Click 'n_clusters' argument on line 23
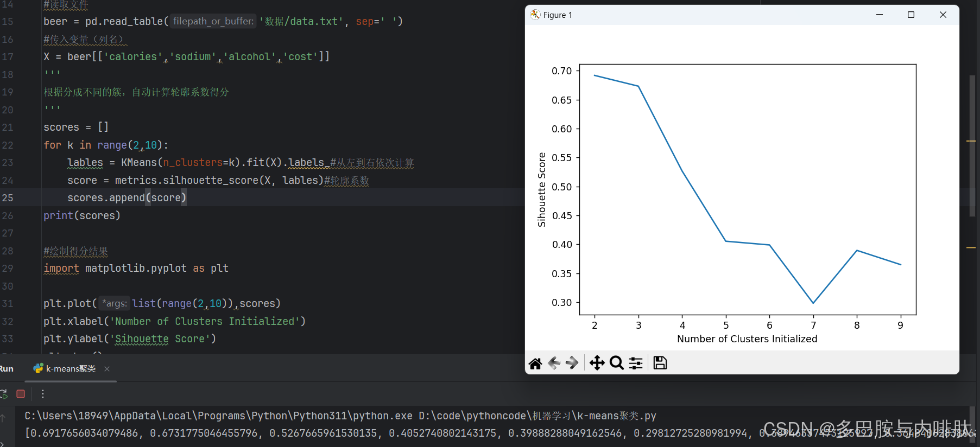 pos(193,162)
